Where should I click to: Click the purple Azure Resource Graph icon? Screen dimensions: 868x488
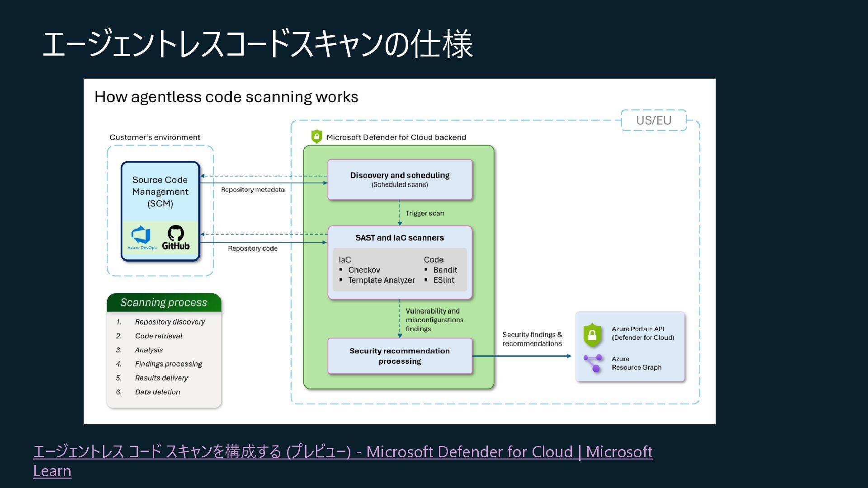tap(593, 363)
